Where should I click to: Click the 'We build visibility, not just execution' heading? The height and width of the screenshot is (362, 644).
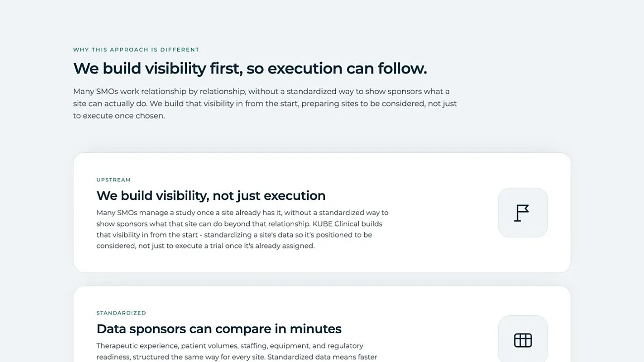coord(211,195)
